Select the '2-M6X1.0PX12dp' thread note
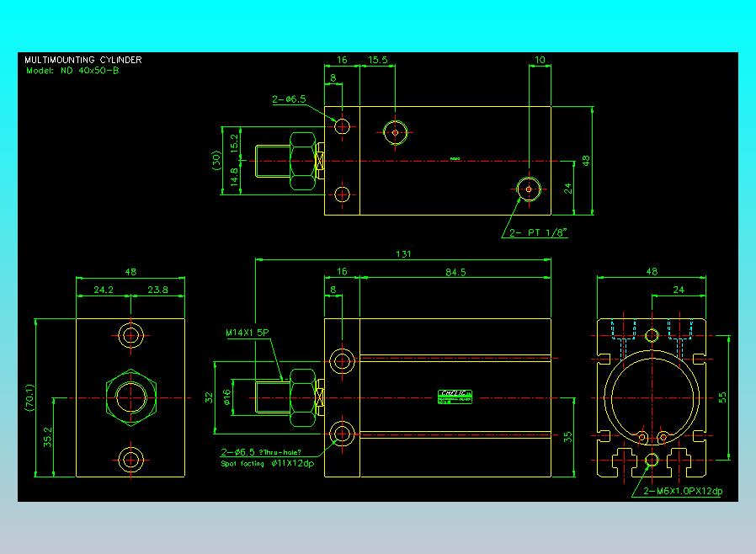The image size is (756, 554). coord(684,492)
